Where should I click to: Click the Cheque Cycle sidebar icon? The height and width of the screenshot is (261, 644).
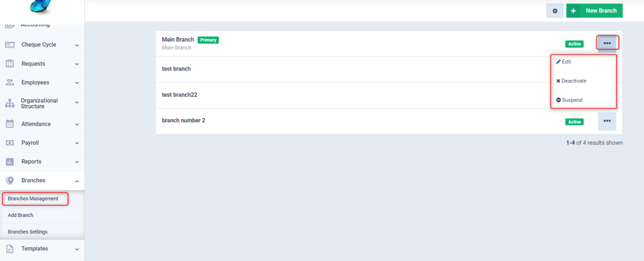pyautogui.click(x=10, y=45)
